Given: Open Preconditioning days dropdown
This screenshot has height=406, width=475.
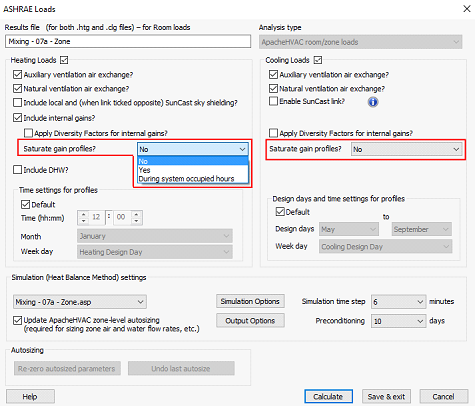Looking at the screenshot, I should (x=398, y=321).
